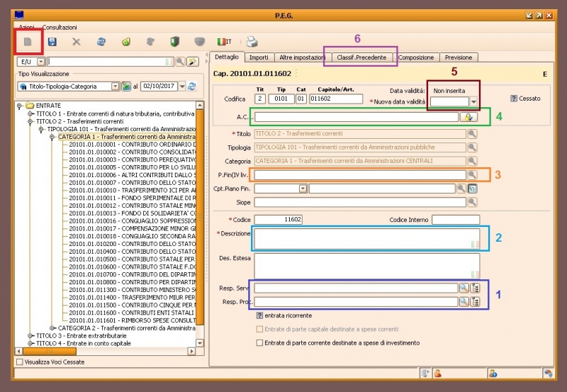Expand TITOLO 3 - Entrate extratributarie node

[30, 335]
